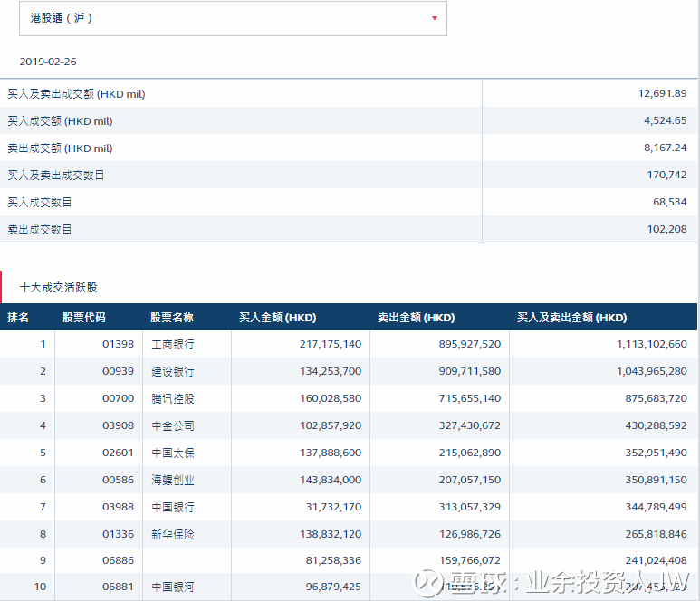Click the 卖出成交数目 label
700x601 pixels.
(39, 230)
